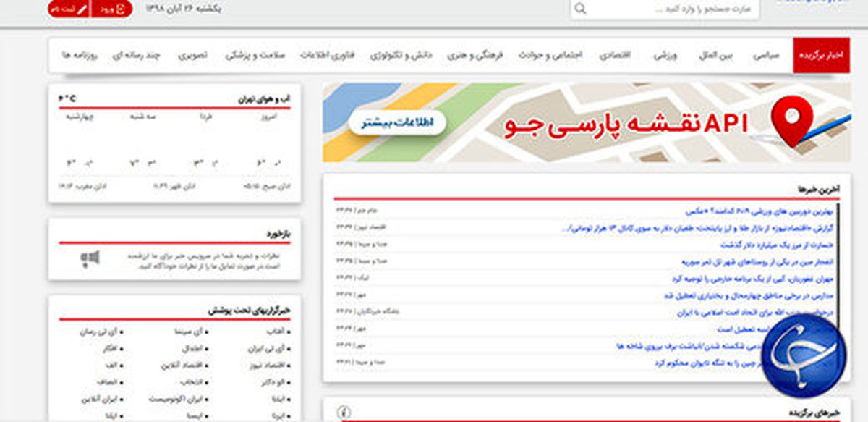Open the دانش و تکنولوژی menu item
The width and height of the screenshot is (868, 422).
400,55
